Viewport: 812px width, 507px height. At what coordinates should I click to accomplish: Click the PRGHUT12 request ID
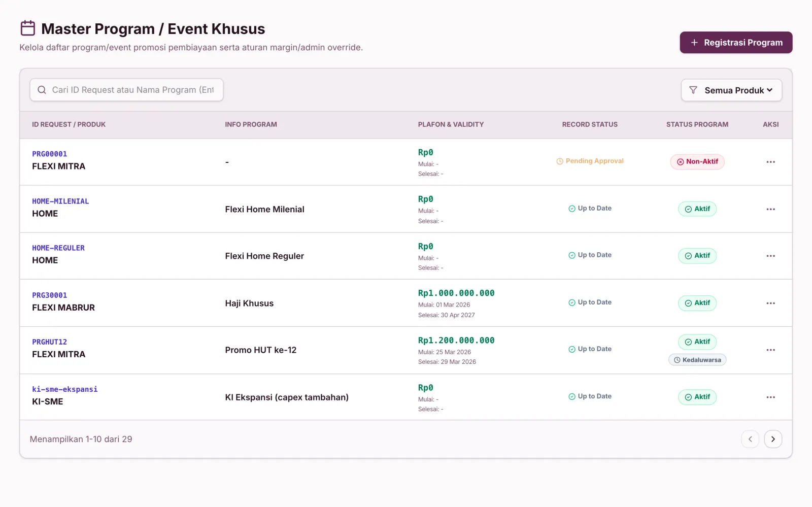(x=50, y=342)
